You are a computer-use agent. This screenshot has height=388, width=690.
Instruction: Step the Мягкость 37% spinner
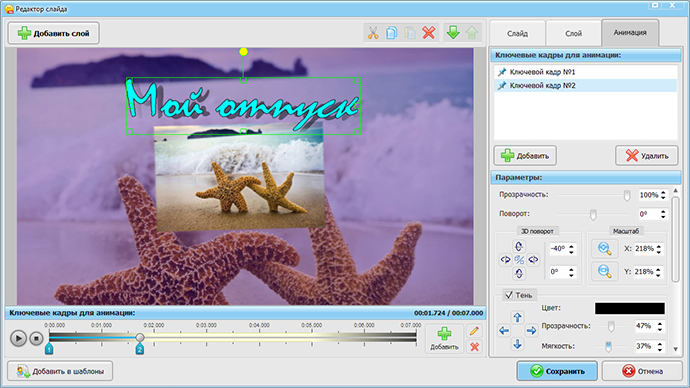660,347
